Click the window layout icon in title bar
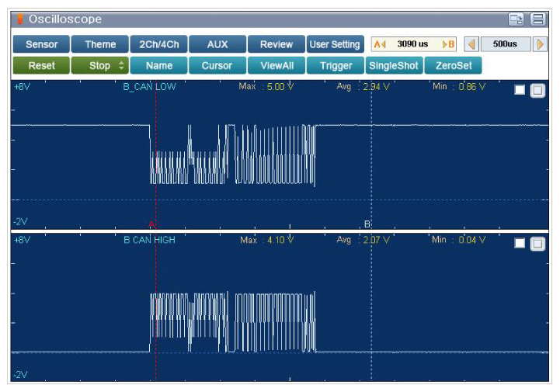The width and height of the screenshot is (560, 392). (x=516, y=19)
